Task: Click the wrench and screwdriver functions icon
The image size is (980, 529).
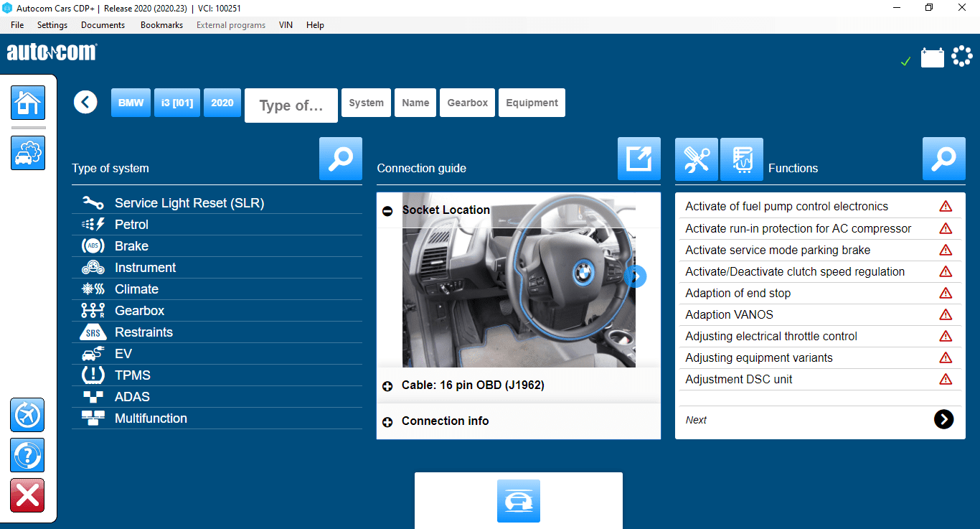Action: pyautogui.click(x=696, y=159)
